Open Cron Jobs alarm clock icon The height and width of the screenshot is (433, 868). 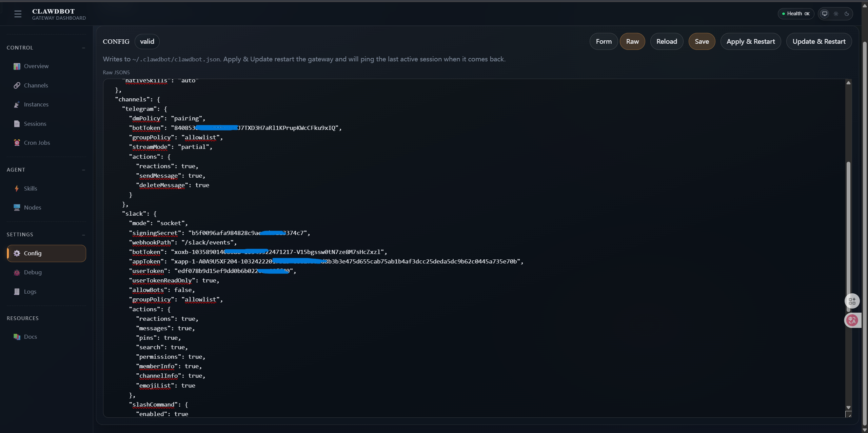[17, 143]
